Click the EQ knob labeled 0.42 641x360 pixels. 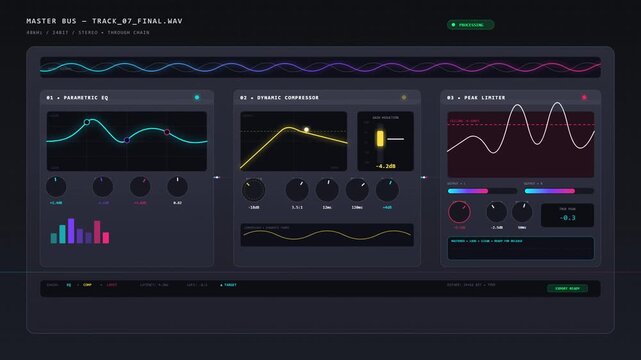click(x=177, y=187)
